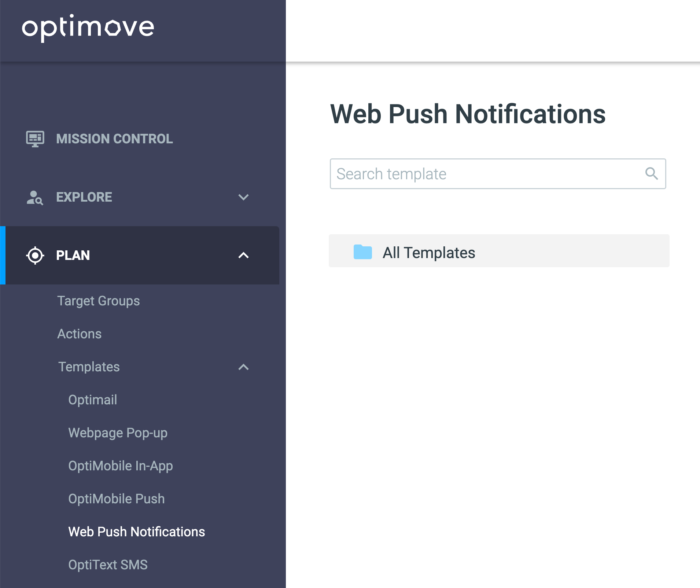Go to Actions page
Viewport: 700px width, 588px height.
(x=80, y=334)
